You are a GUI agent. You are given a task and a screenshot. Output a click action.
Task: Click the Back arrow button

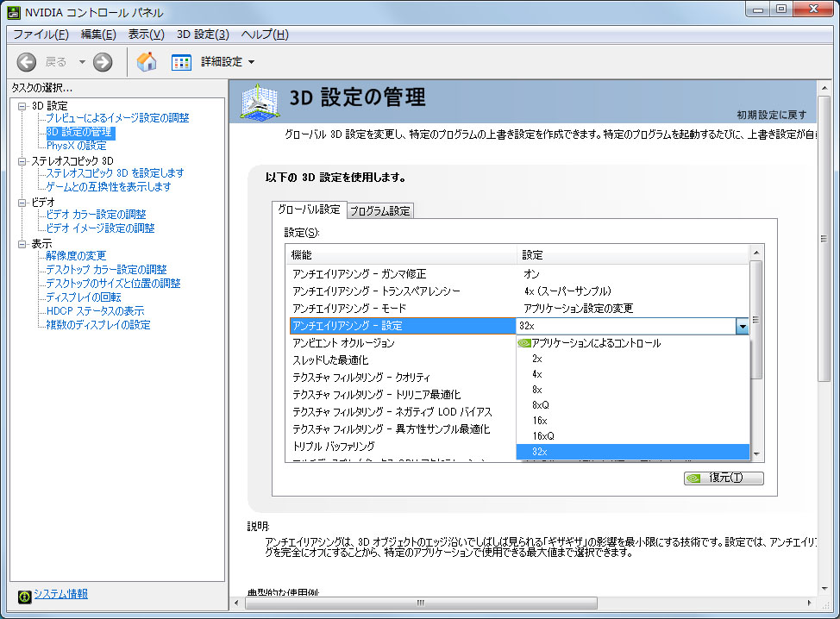[26, 62]
